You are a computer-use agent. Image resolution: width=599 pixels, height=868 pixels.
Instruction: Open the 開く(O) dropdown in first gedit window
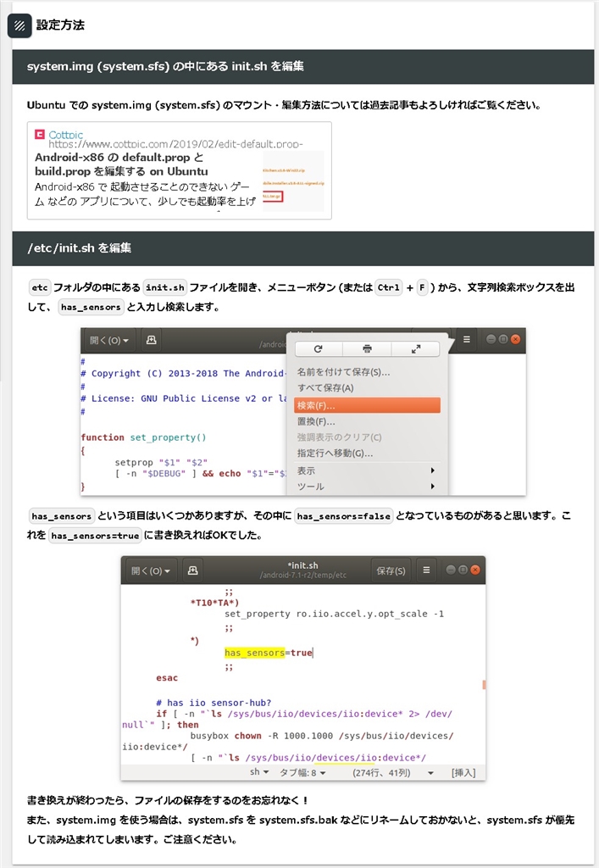click(109, 340)
